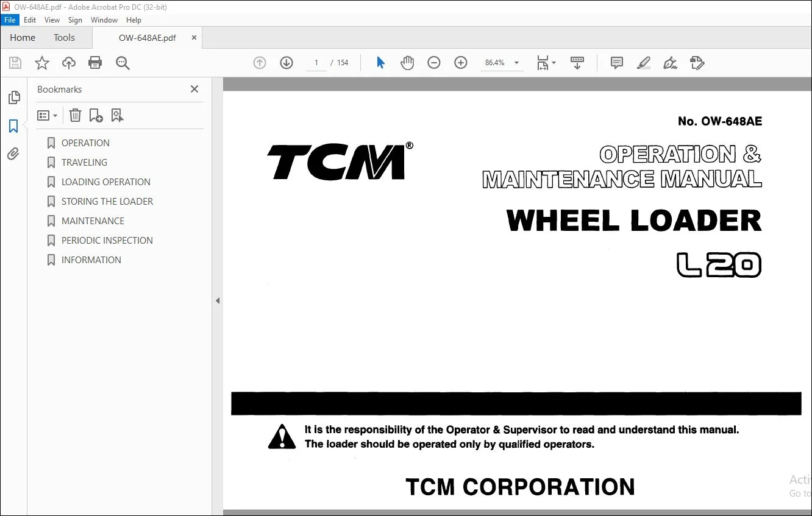Click the 'No. OW-648AE' document number
The width and height of the screenshot is (812, 516).
(x=720, y=121)
